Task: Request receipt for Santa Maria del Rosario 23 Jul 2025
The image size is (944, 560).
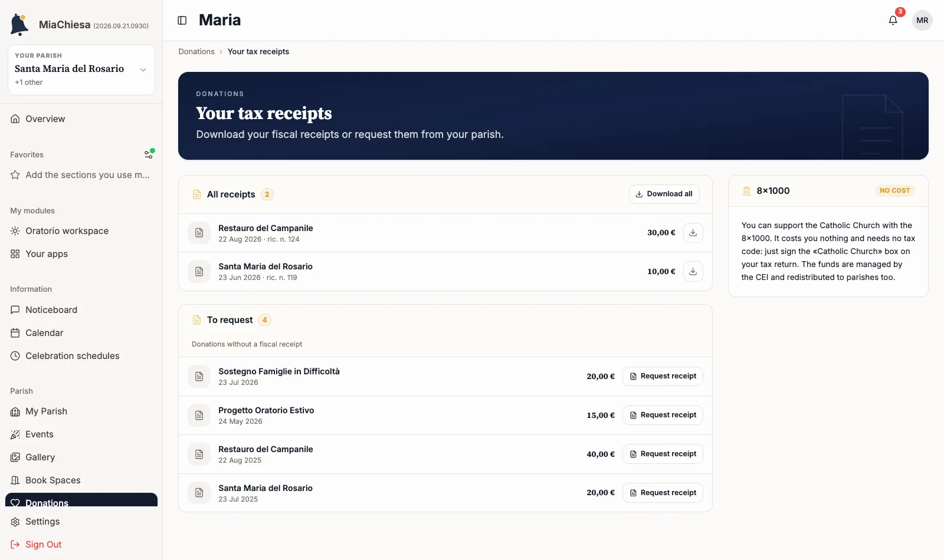Action: click(x=663, y=493)
